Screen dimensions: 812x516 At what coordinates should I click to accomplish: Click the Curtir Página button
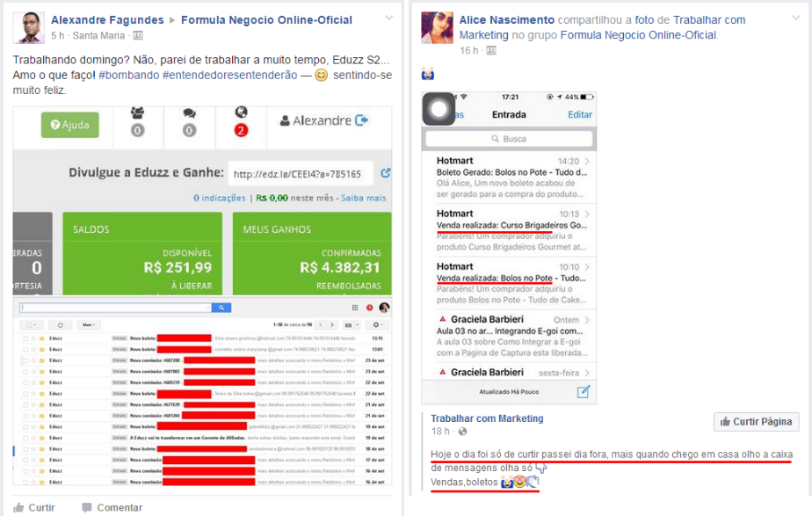tap(756, 422)
